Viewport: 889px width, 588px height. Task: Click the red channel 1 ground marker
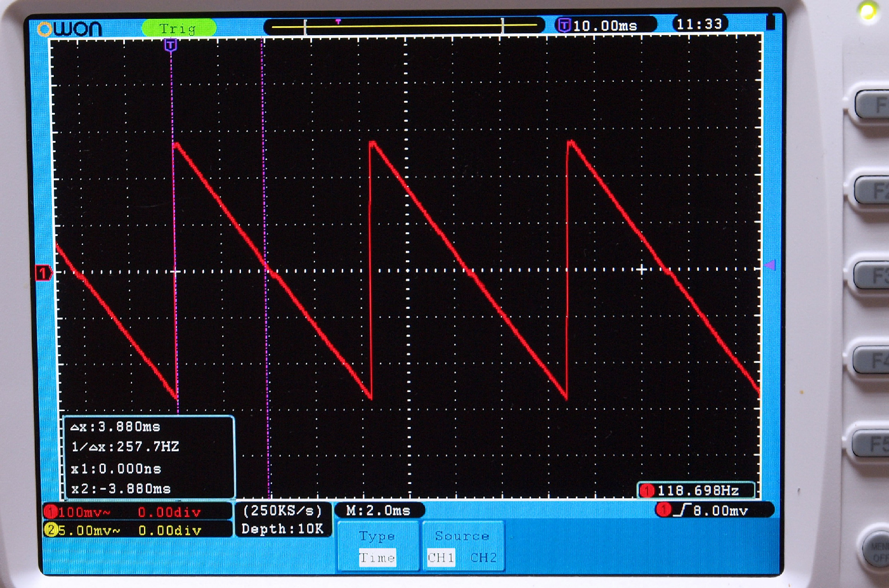(x=43, y=272)
